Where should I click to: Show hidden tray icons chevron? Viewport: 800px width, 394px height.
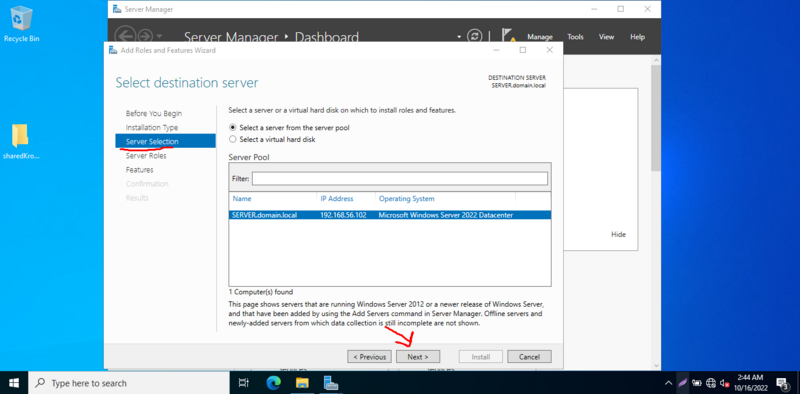(668, 383)
